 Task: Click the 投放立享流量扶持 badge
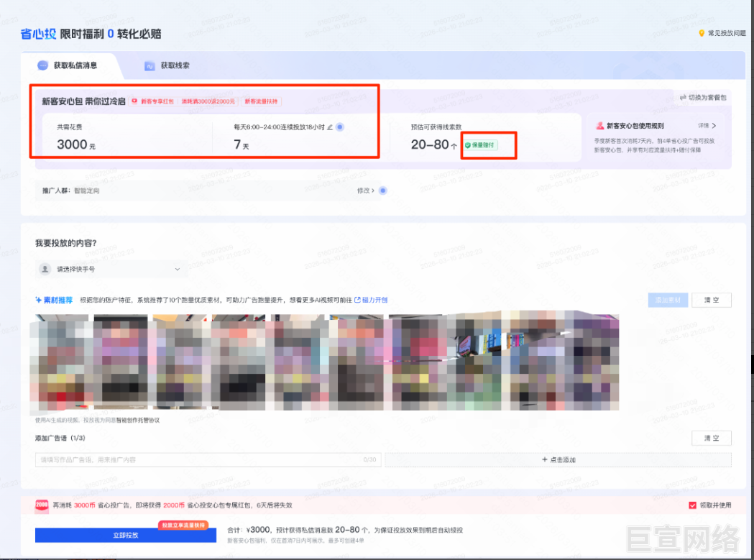pyautogui.click(x=183, y=525)
